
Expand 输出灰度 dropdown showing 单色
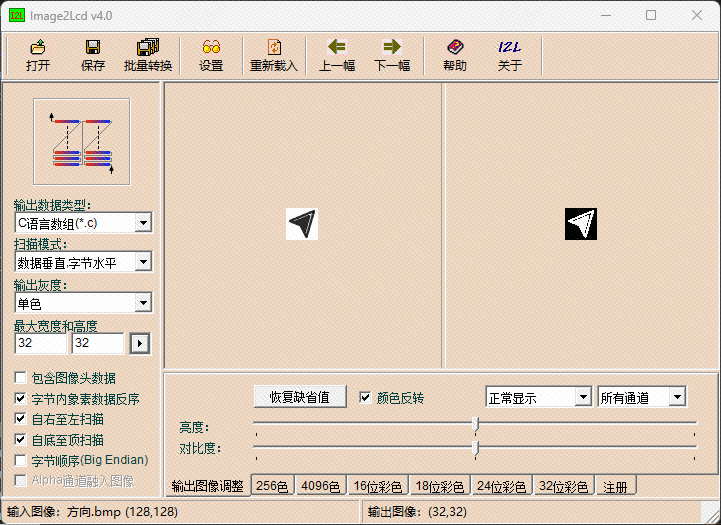(143, 302)
